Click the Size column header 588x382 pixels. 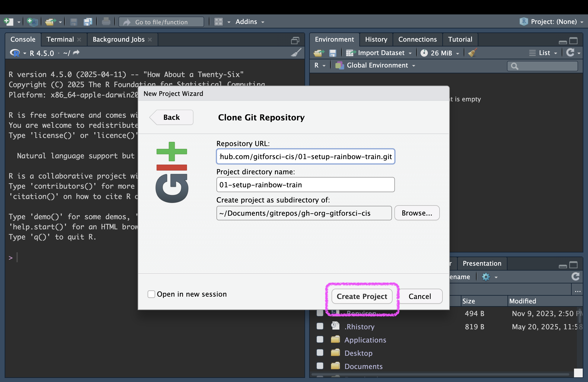click(x=484, y=301)
